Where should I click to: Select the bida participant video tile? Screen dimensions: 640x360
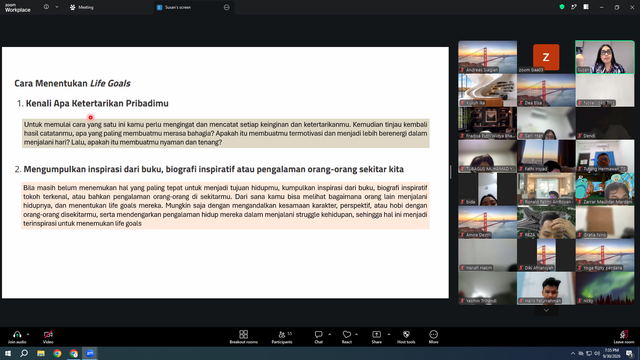487,189
